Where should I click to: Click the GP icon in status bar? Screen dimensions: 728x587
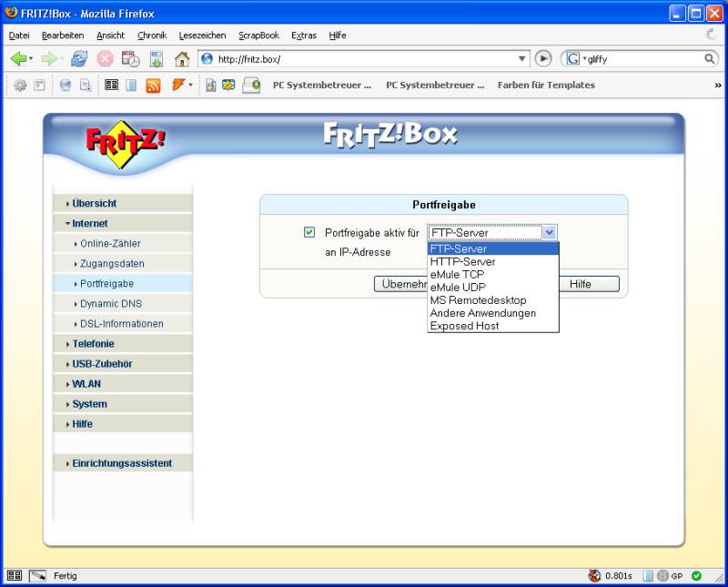pos(670,576)
